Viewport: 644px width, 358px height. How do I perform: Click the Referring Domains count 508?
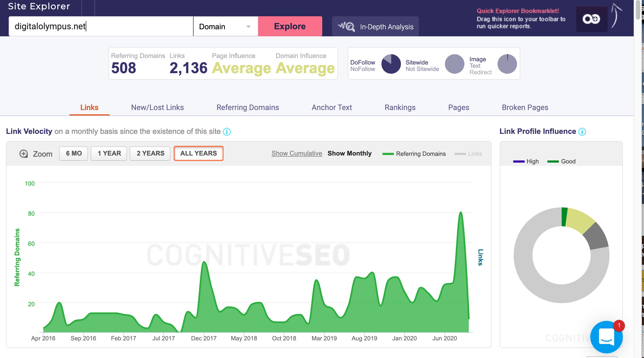123,68
